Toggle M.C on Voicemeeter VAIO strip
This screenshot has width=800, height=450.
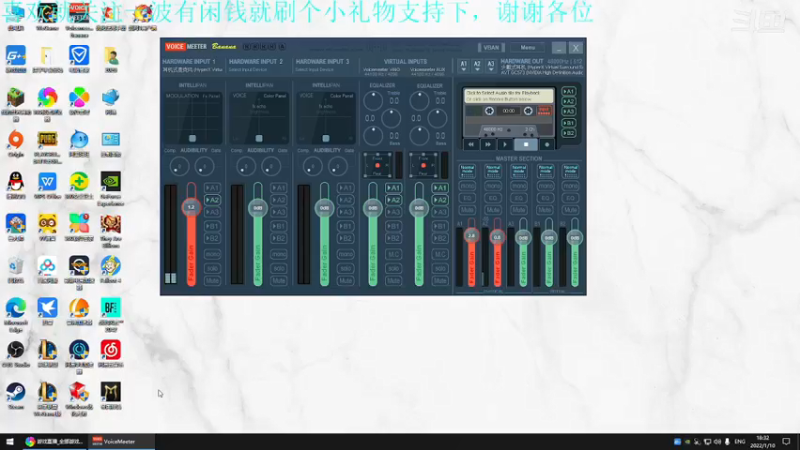point(393,254)
